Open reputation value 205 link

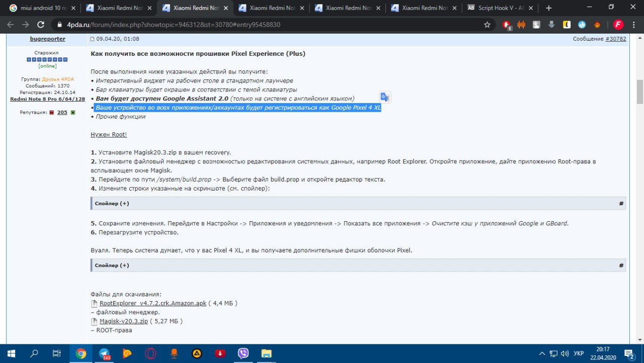(62, 112)
